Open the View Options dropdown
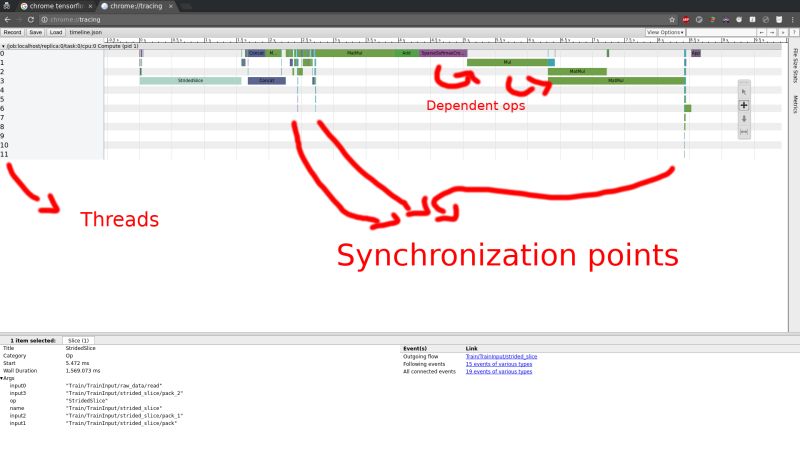 (665, 32)
